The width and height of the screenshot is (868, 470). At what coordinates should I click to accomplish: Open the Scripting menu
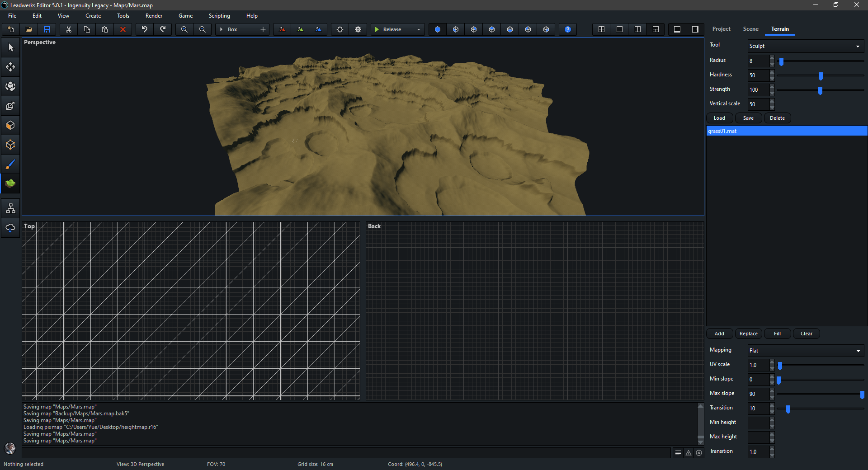219,16
